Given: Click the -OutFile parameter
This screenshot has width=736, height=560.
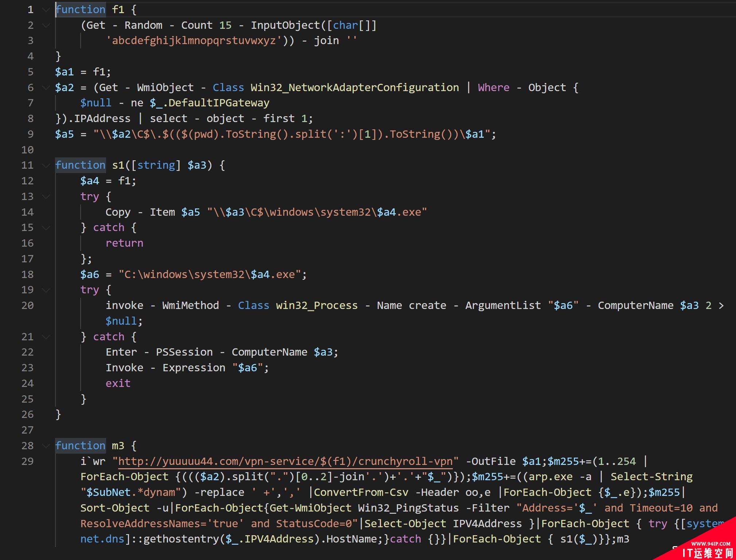Looking at the screenshot, I should [491, 462].
